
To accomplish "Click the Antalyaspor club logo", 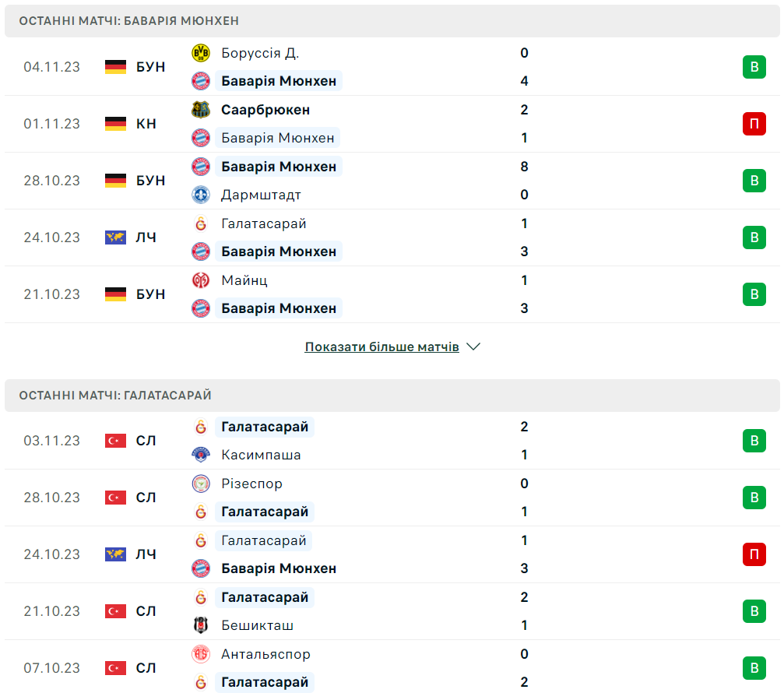I will point(201,654).
